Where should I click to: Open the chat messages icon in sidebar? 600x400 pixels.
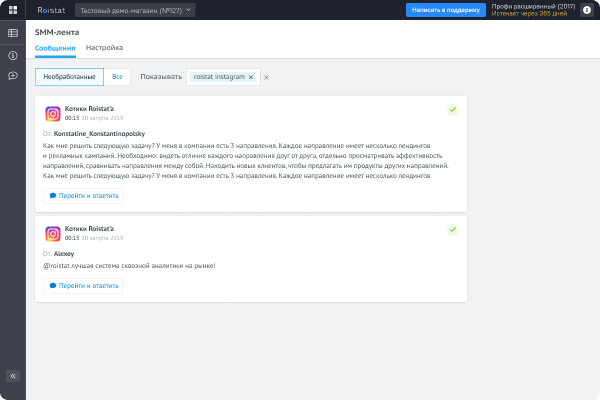point(13,75)
